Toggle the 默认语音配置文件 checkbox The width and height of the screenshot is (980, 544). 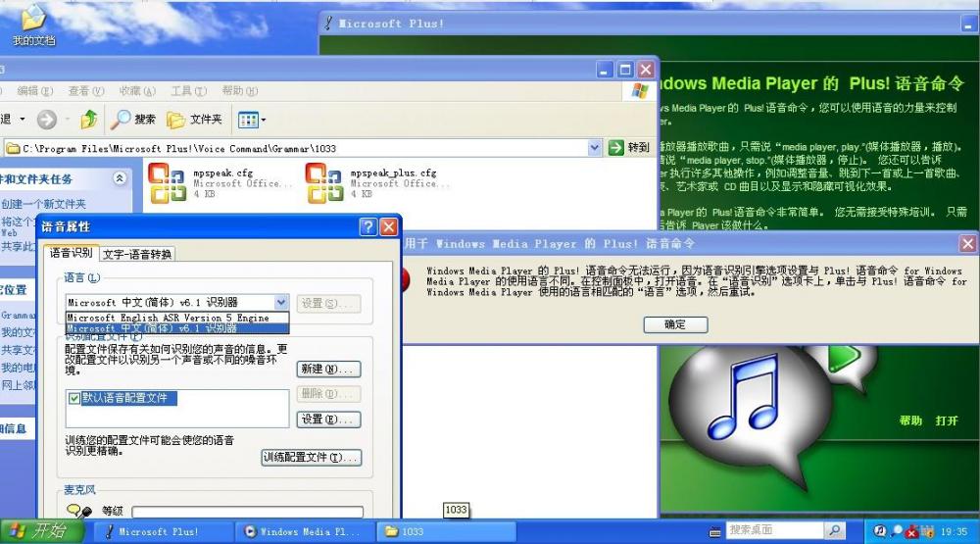click(x=74, y=399)
